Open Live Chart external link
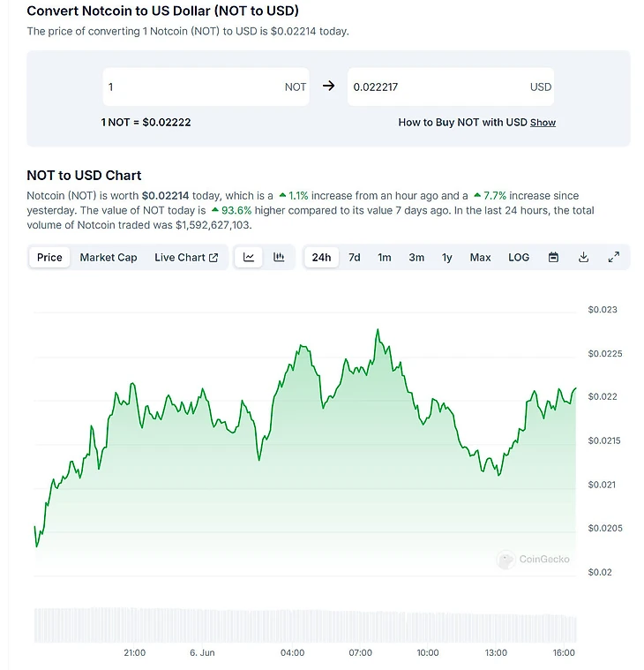 point(186,257)
